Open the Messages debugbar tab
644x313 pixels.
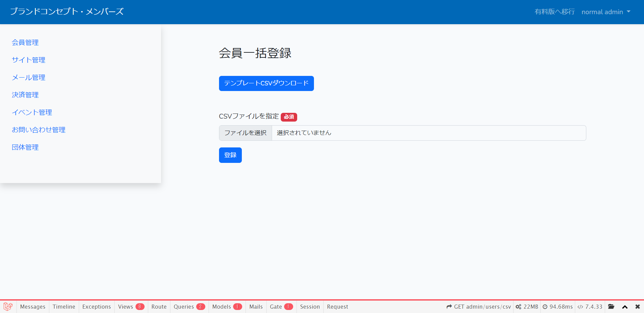(x=33, y=307)
